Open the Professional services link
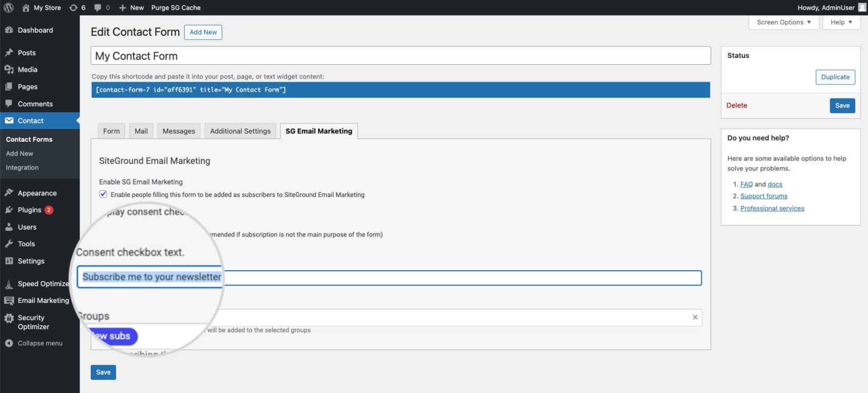The image size is (868, 393). [772, 208]
